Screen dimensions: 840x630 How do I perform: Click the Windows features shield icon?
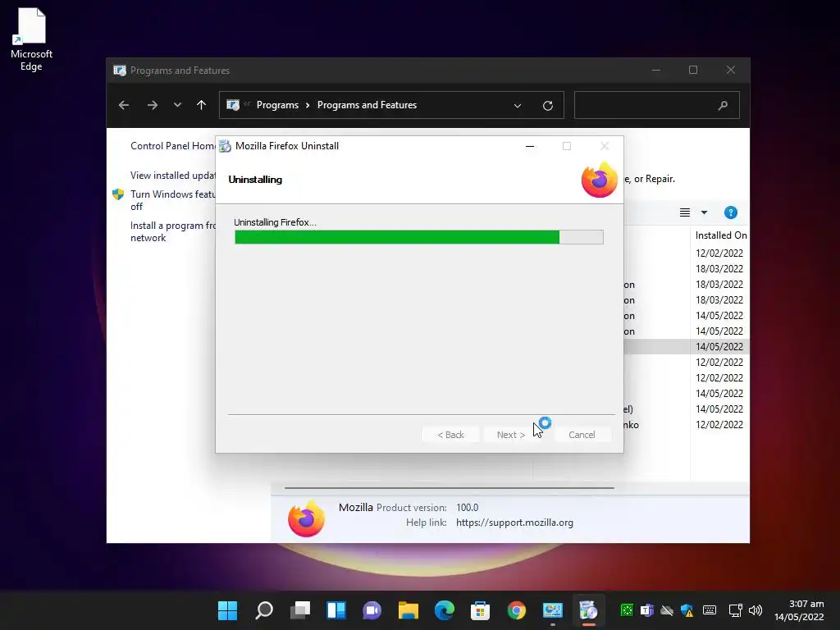point(118,194)
